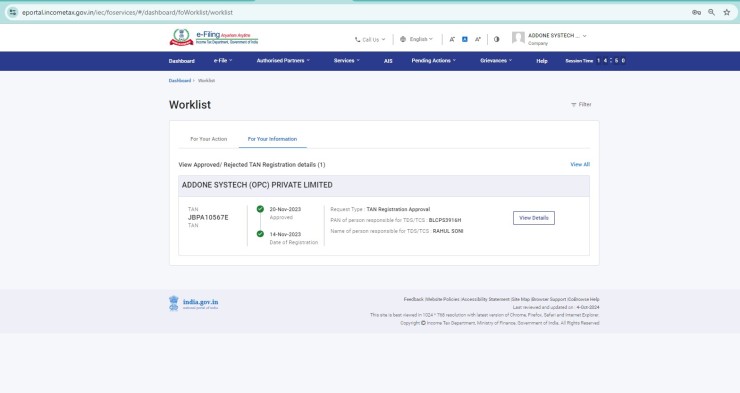Switch to For Your Action tab
This screenshot has height=393, width=740.
click(x=209, y=139)
